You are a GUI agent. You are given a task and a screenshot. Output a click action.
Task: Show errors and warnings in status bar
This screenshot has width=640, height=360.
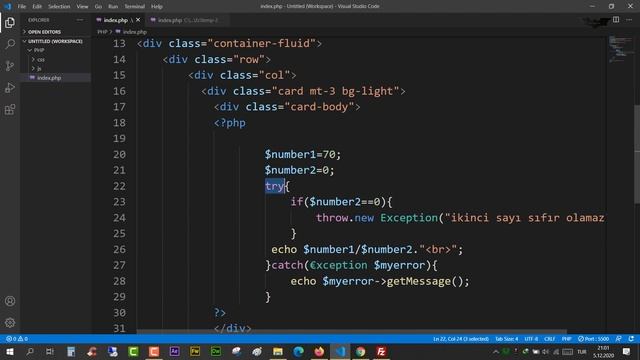pyautogui.click(x=17, y=339)
